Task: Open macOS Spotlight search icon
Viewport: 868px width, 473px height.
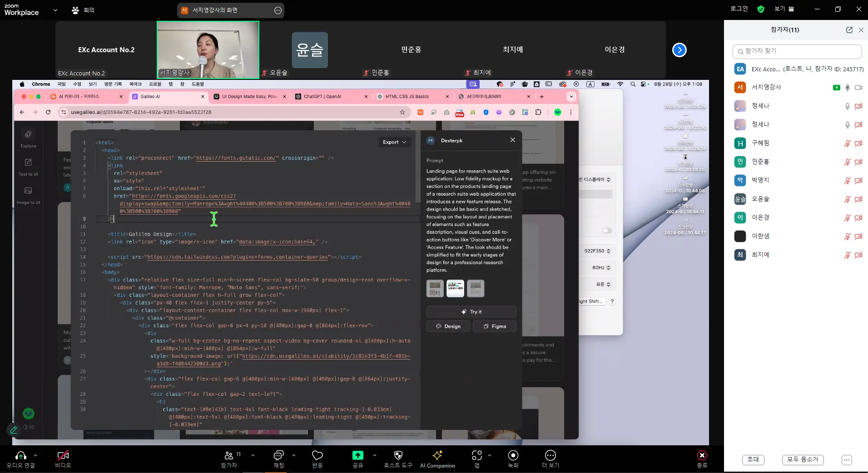Action: click(633, 84)
